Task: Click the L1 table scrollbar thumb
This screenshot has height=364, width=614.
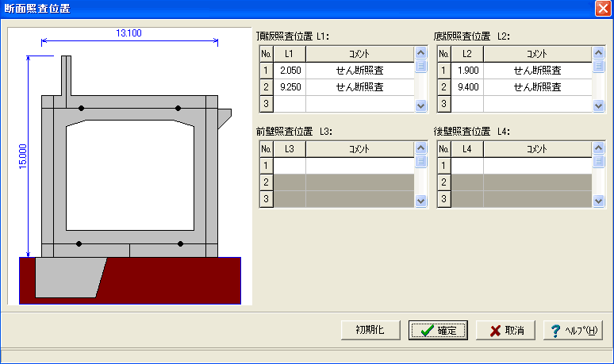Action: (421, 66)
